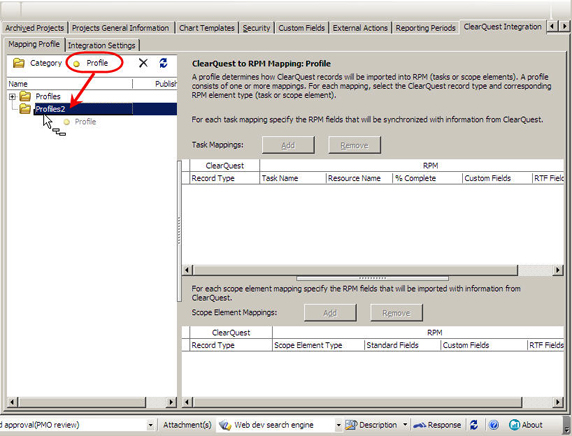Click the Resource Name column header
572x436 pixels.
359,178
